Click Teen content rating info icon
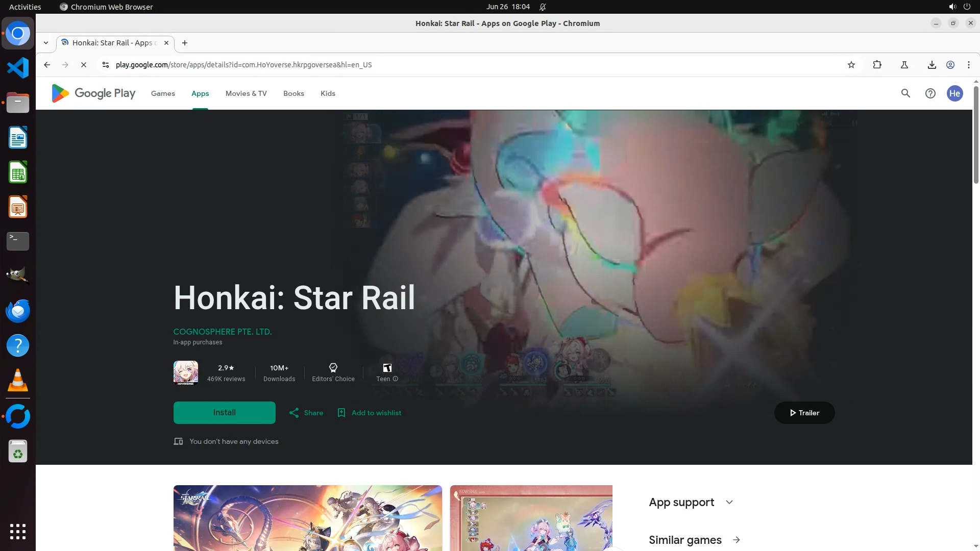Viewport: 980px width, 551px height. (x=395, y=379)
